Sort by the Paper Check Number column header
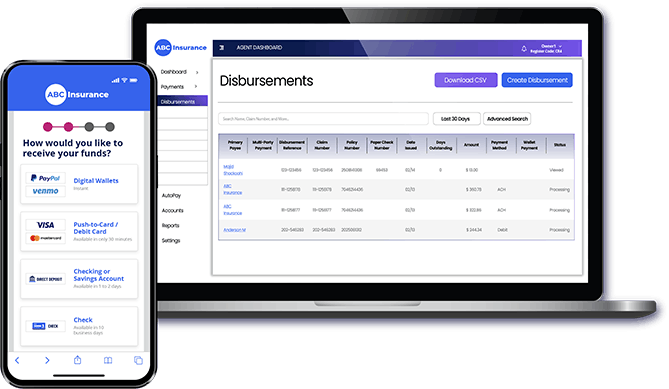The height and width of the screenshot is (389, 669). coord(381,145)
